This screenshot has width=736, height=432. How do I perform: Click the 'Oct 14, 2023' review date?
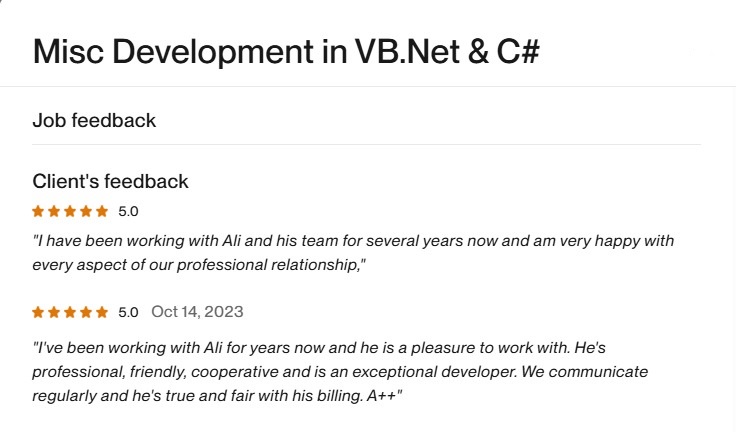[197, 312]
